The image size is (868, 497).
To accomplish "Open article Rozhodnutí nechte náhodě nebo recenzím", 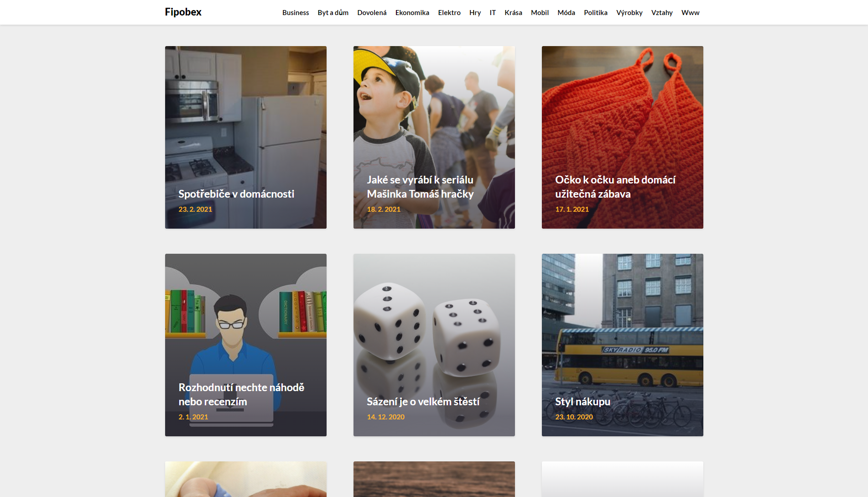I will [x=241, y=394].
